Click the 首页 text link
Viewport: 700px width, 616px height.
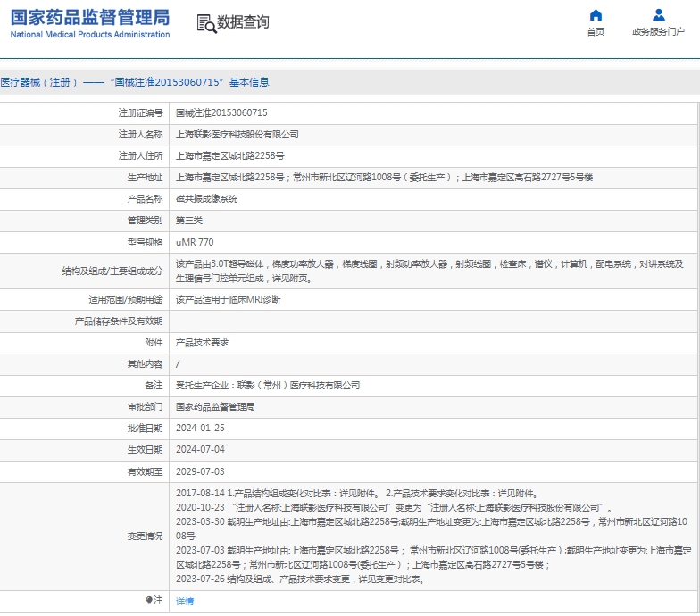tap(596, 32)
